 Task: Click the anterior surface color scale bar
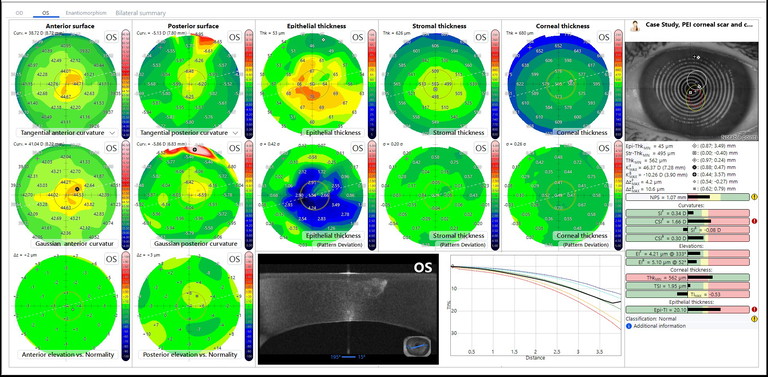click(125, 83)
